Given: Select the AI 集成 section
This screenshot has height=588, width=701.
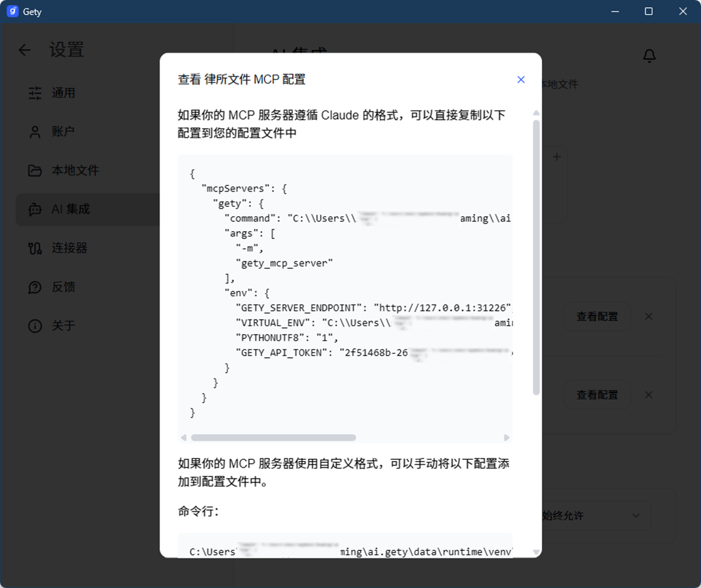Looking at the screenshot, I should coord(88,209).
